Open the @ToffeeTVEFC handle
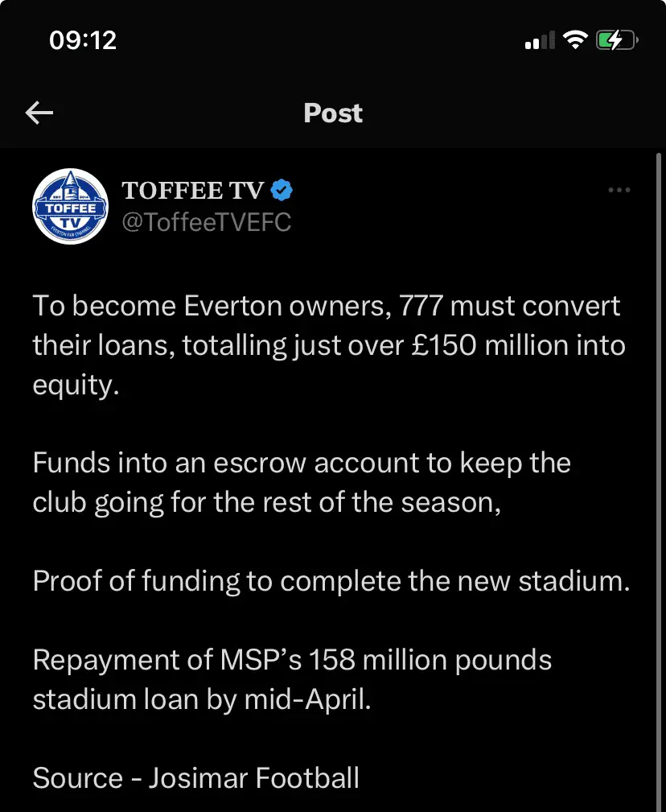The width and height of the screenshot is (666, 812). 206,222
